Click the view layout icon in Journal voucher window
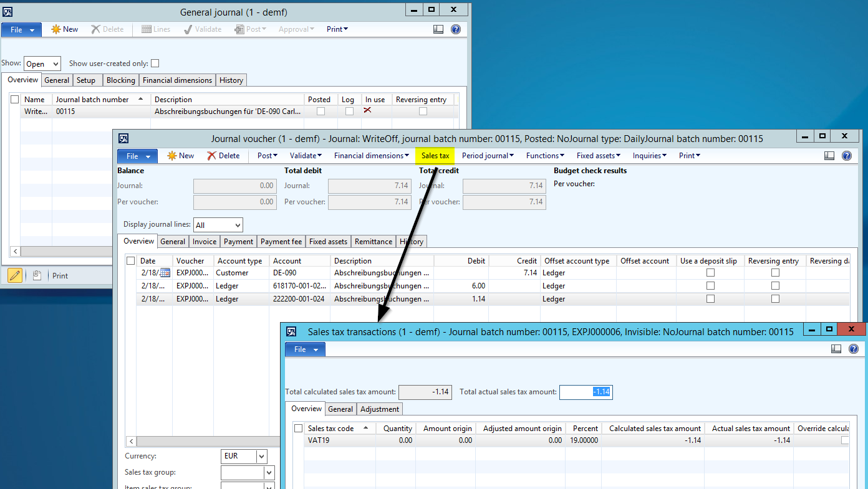The height and width of the screenshot is (489, 868). [x=829, y=156]
